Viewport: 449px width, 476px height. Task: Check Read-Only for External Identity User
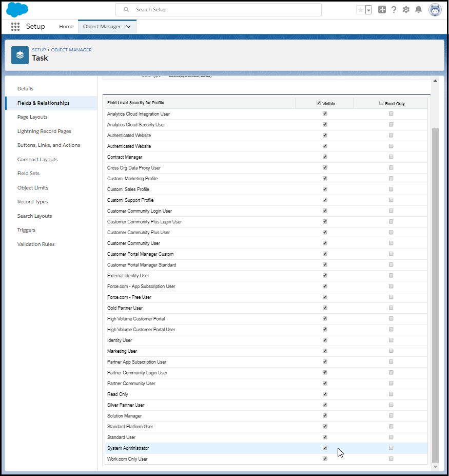click(x=391, y=275)
